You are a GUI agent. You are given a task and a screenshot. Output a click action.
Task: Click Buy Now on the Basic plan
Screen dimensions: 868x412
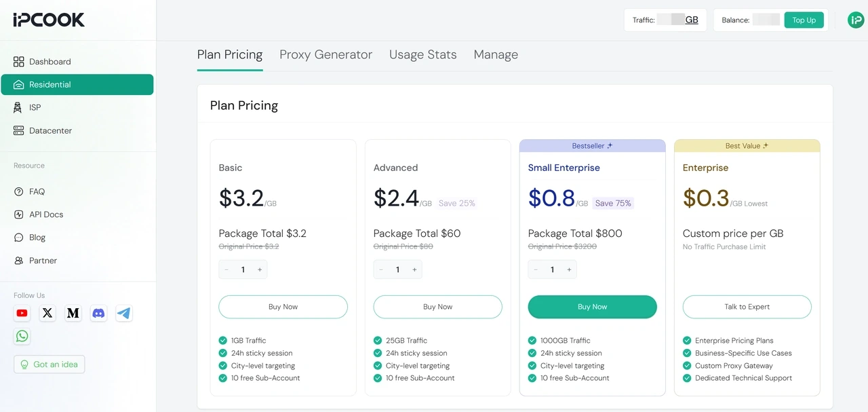tap(283, 307)
